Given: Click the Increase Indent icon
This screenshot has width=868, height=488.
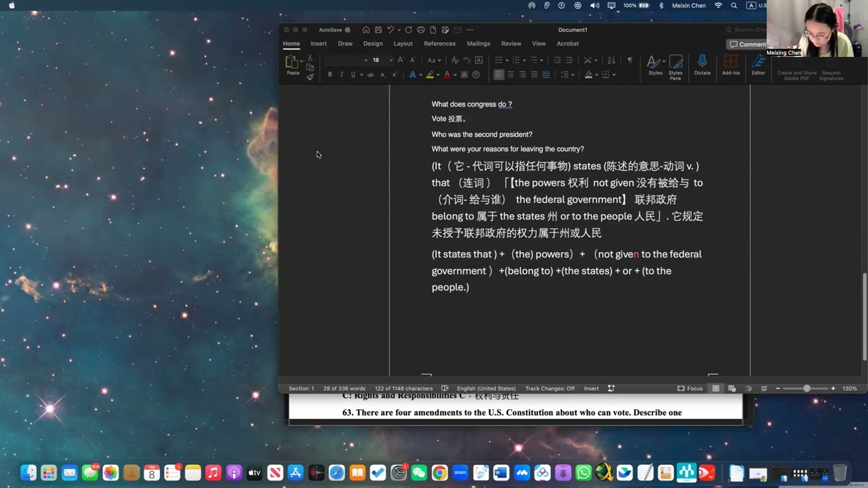Looking at the screenshot, I should [569, 60].
